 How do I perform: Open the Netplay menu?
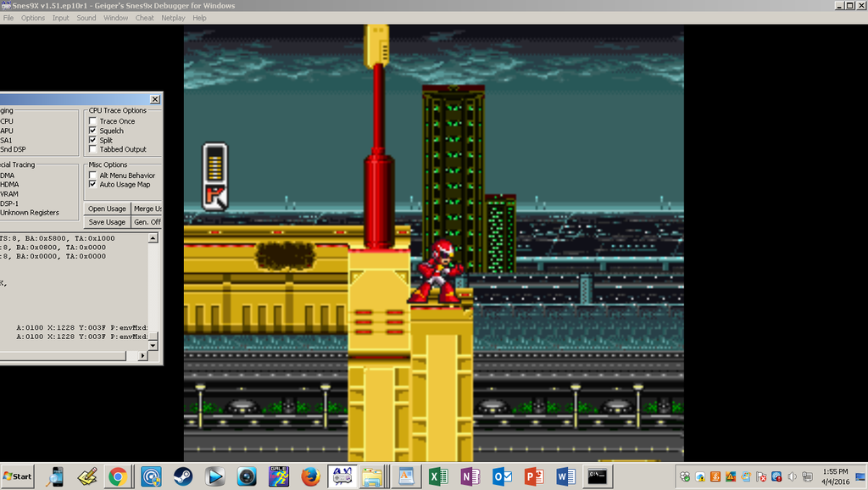click(x=173, y=18)
